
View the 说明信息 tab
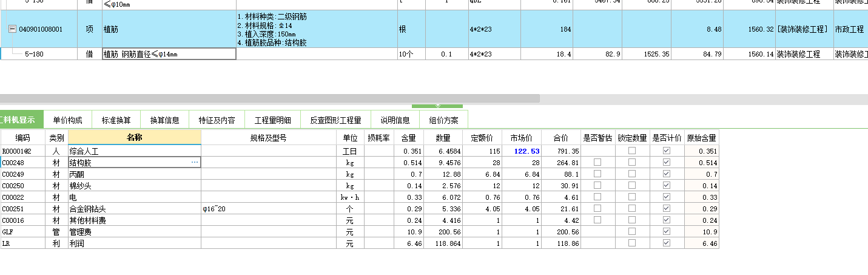(395, 120)
